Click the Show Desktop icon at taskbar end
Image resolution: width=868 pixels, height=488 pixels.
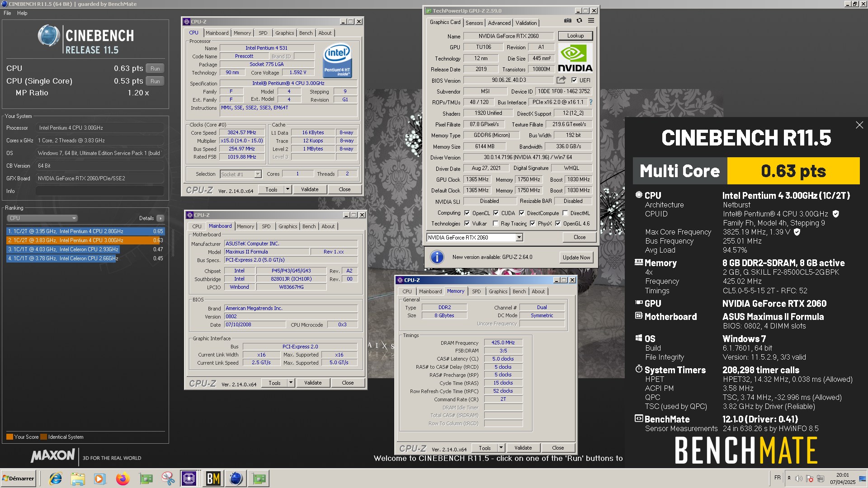point(863,479)
